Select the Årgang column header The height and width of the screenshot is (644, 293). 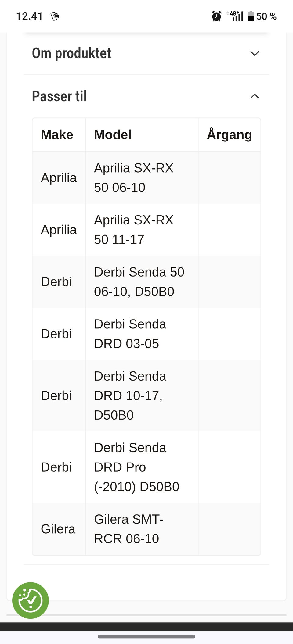(x=230, y=134)
